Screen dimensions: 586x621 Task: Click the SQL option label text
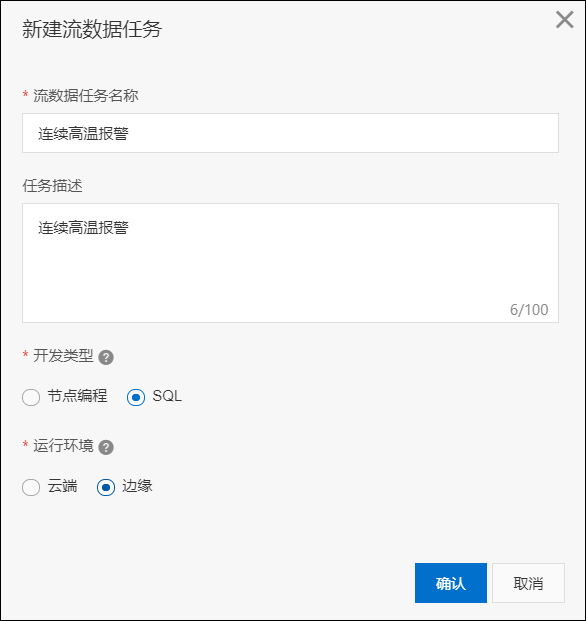pyautogui.click(x=167, y=396)
